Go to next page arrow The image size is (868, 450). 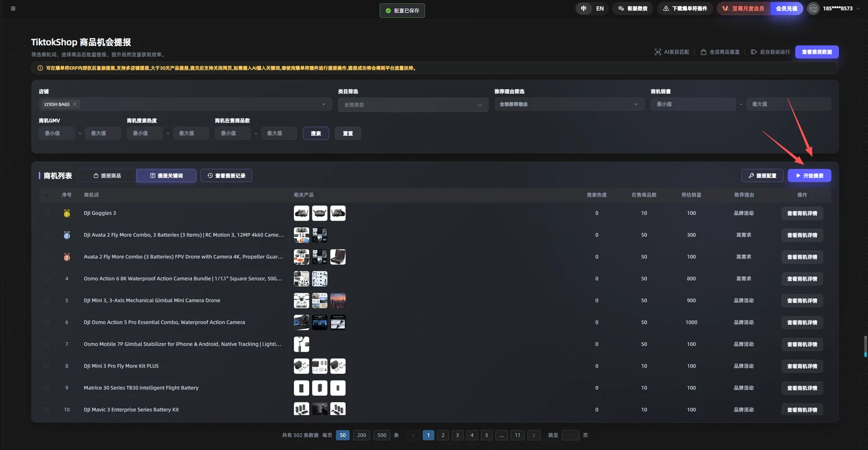coord(534,435)
